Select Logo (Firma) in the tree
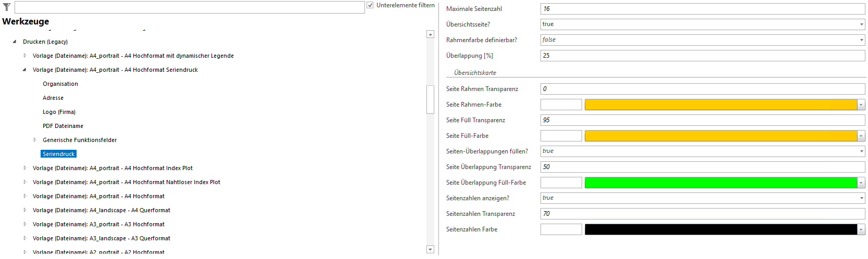 (59, 112)
